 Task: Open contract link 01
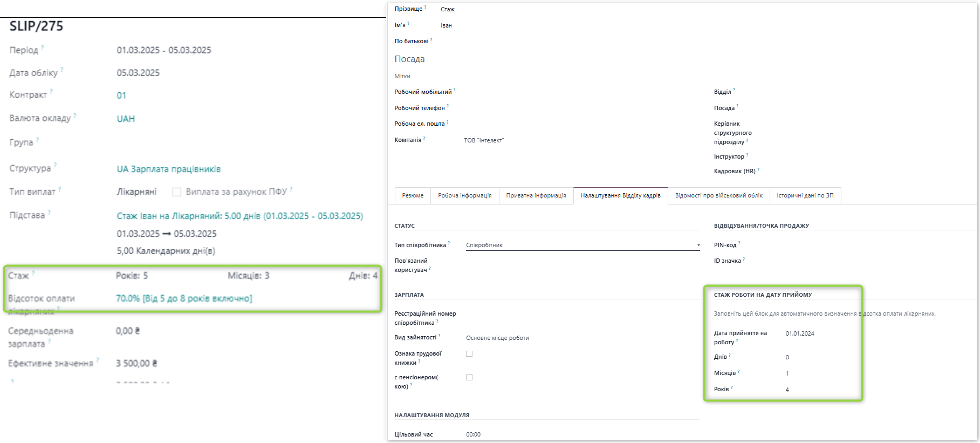(121, 96)
